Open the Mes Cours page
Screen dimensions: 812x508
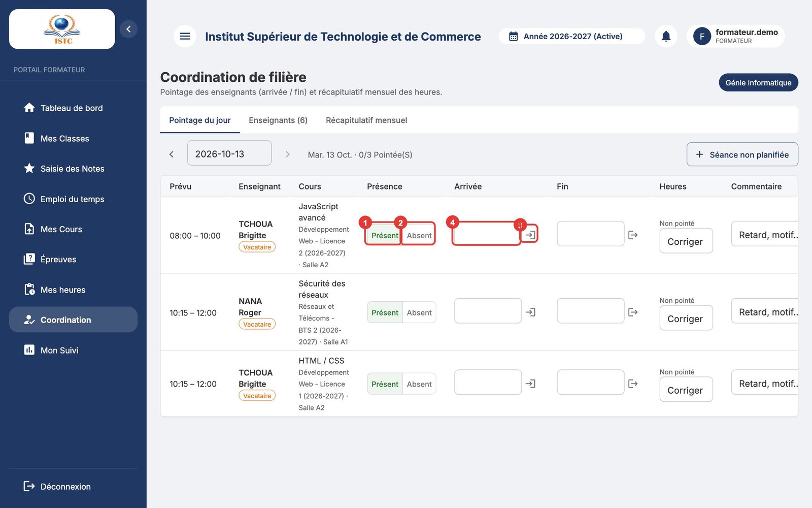73,229
